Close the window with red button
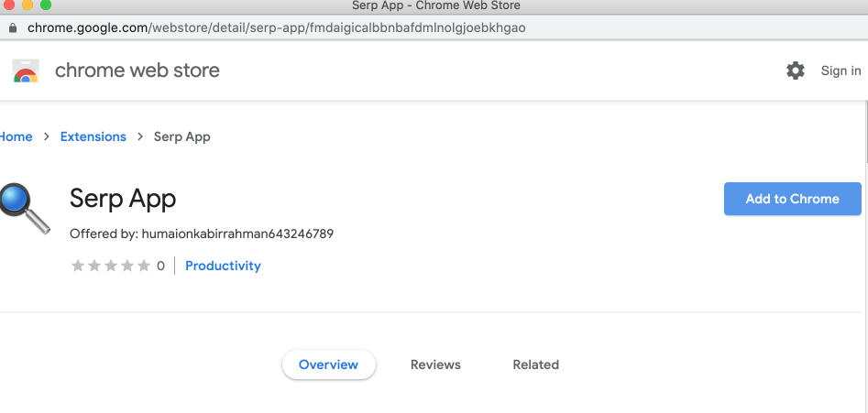 point(7,5)
